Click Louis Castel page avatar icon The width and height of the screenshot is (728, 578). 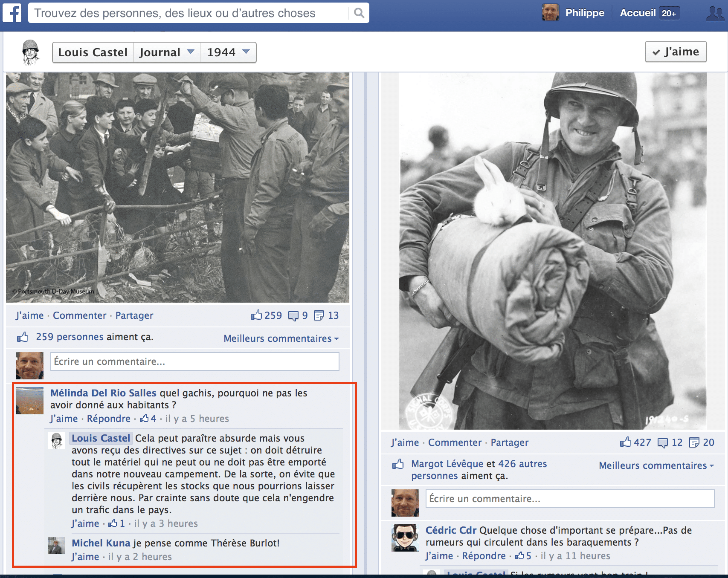[x=30, y=52]
